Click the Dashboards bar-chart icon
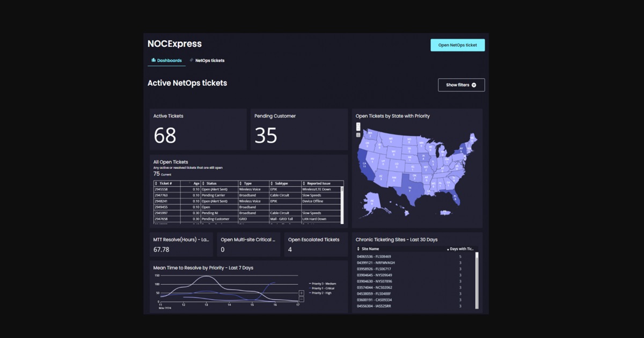 [x=153, y=60]
